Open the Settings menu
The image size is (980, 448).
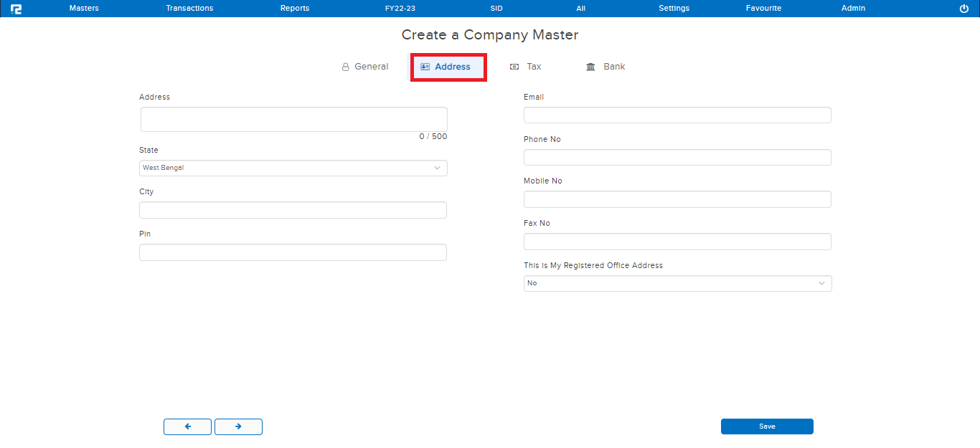click(x=674, y=9)
